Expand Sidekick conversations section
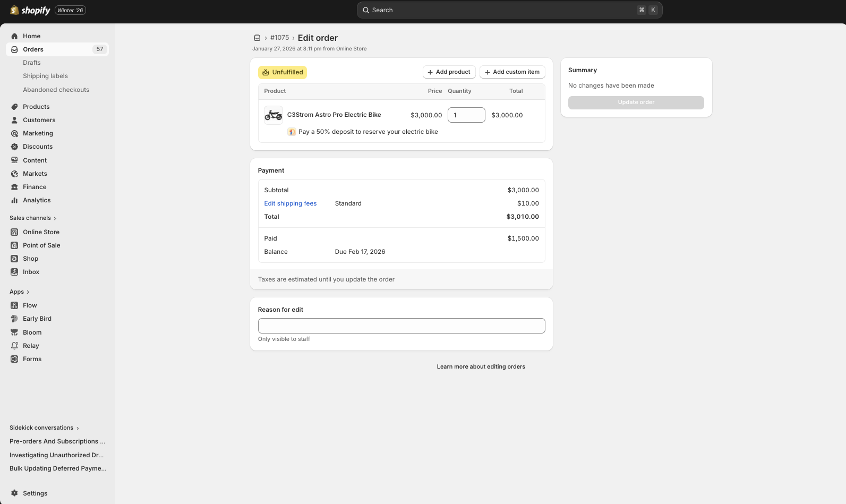 point(44,428)
